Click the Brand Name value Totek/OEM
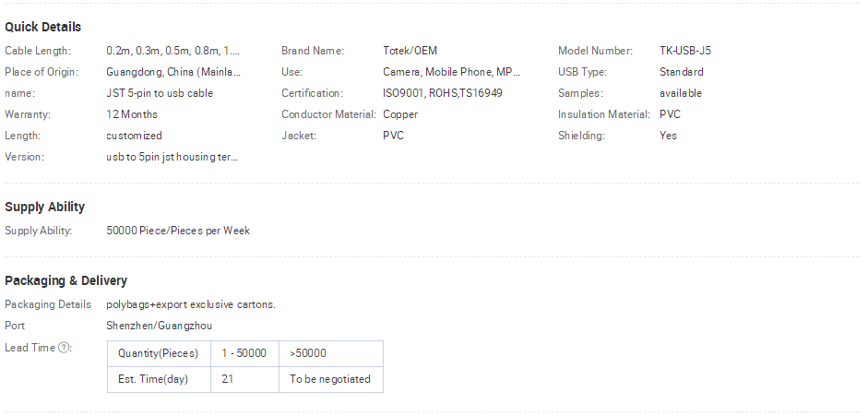This screenshot has height=416, width=868. (410, 51)
